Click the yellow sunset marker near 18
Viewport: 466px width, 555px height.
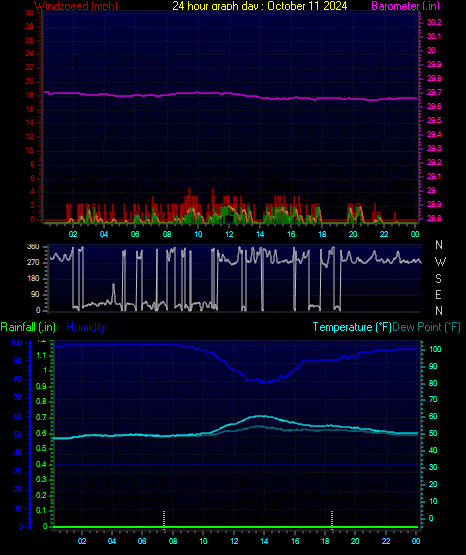332,520
